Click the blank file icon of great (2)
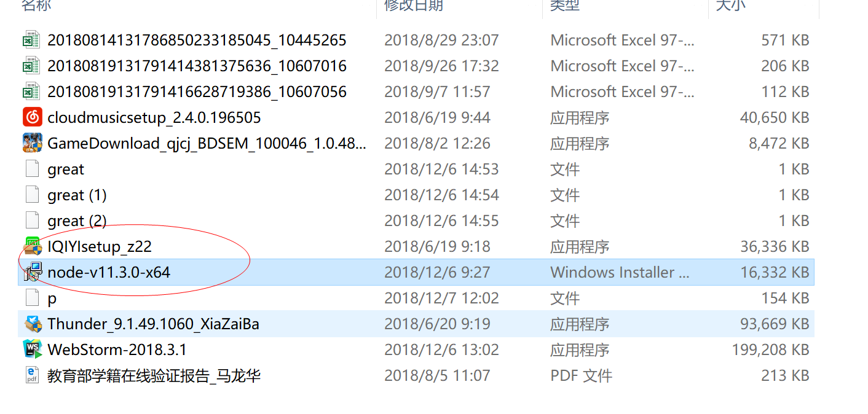 click(x=32, y=220)
